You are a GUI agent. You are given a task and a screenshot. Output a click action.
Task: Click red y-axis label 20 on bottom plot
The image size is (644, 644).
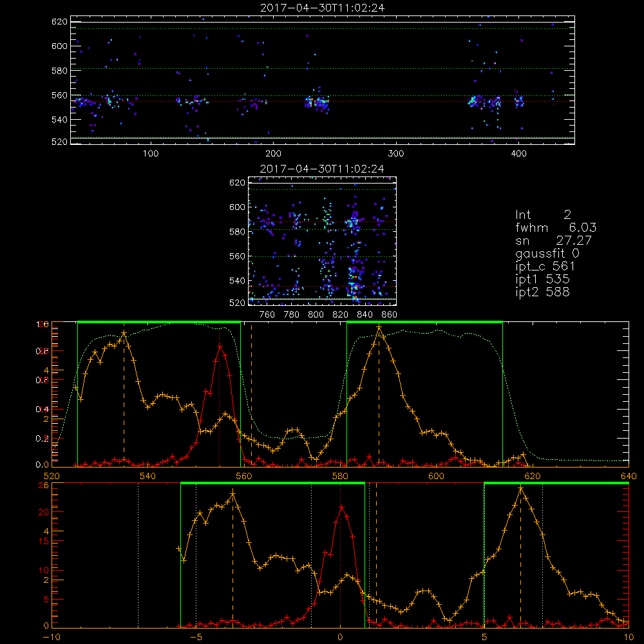[44, 512]
